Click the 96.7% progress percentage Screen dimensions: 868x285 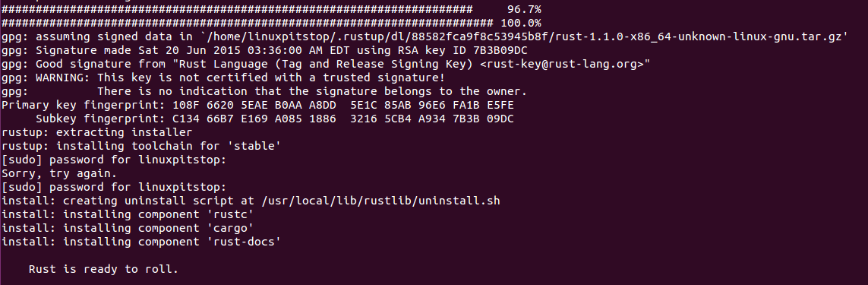(524, 9)
